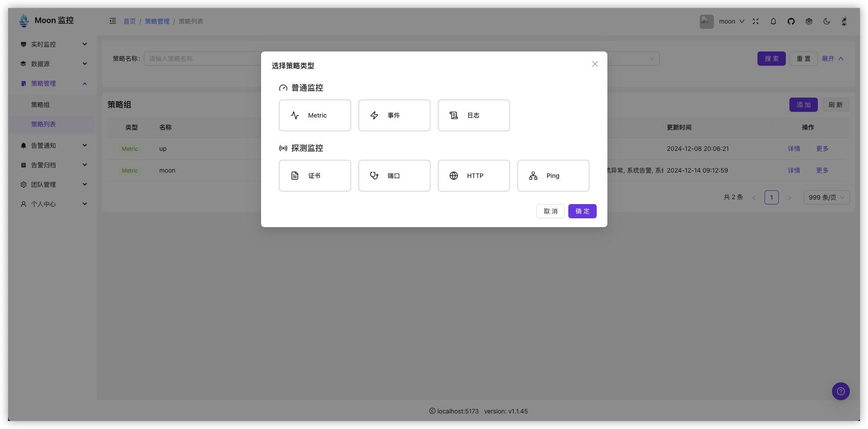
Task: Open the moon team dropdown
Action: (x=732, y=21)
